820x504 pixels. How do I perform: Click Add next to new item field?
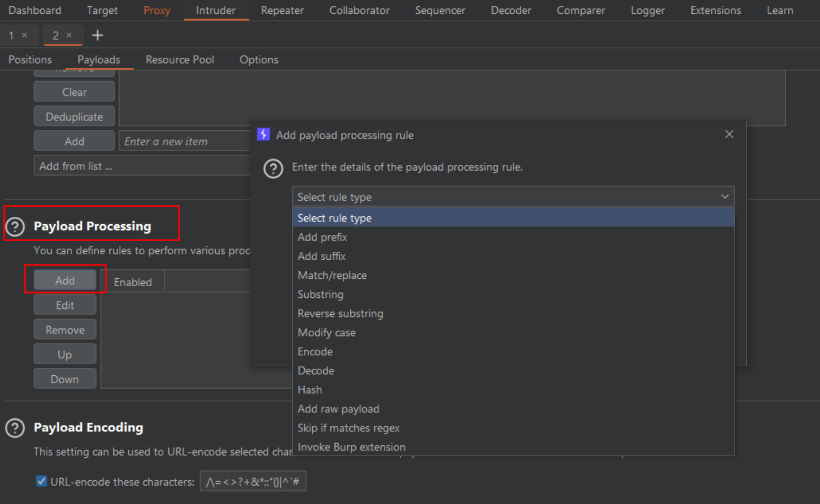[74, 141]
